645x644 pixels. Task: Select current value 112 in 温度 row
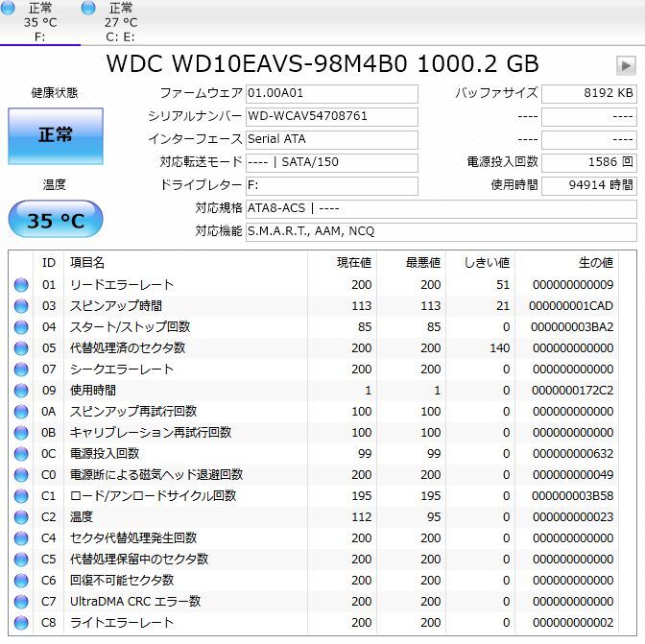(x=362, y=517)
